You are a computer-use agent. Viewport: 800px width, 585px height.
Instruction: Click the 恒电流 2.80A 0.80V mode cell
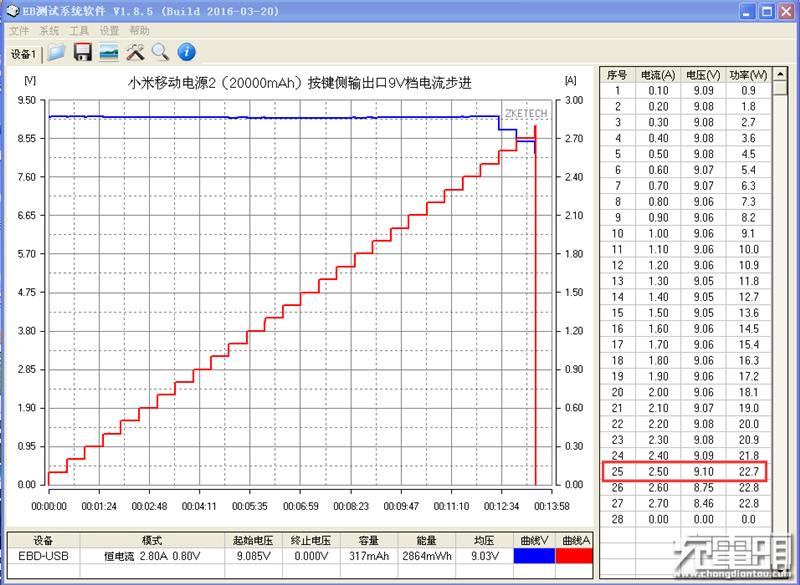(152, 556)
